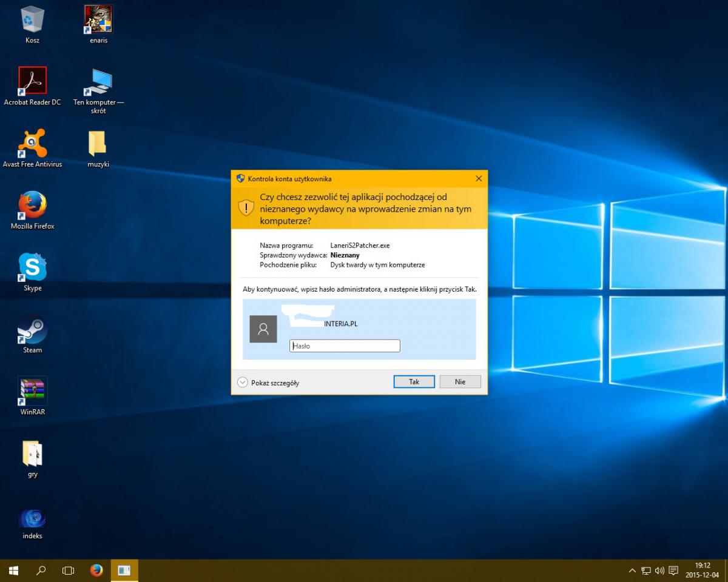Screen dimensions: 728x582
Task: Expand Pokaż szczegóły details
Action: tap(268, 383)
